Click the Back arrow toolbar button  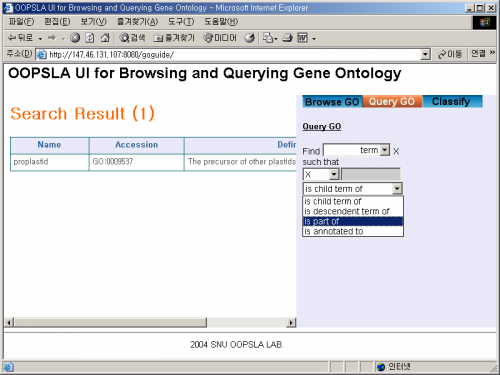click(x=20, y=38)
